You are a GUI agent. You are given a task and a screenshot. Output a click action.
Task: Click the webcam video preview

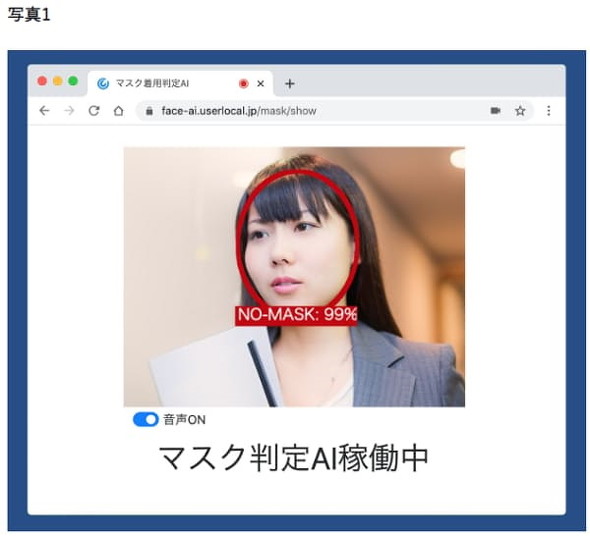294,277
